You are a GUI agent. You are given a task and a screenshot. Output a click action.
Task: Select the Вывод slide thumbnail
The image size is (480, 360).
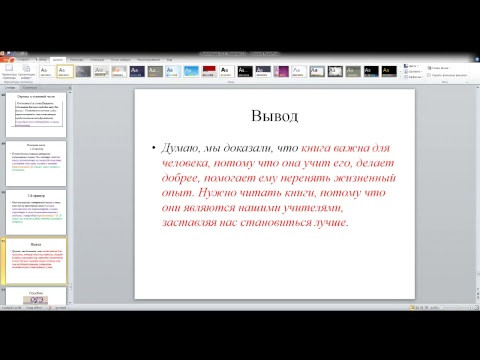pyautogui.click(x=36, y=261)
